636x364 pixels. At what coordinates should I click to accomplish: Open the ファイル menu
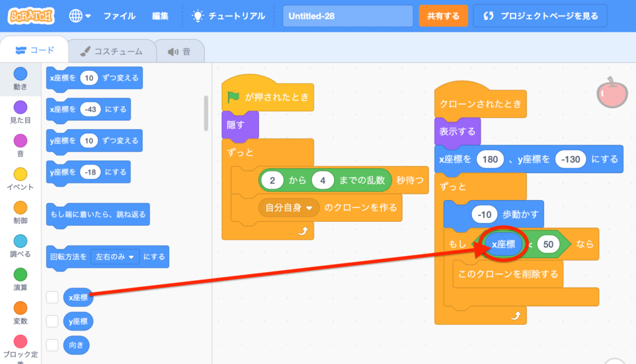119,16
